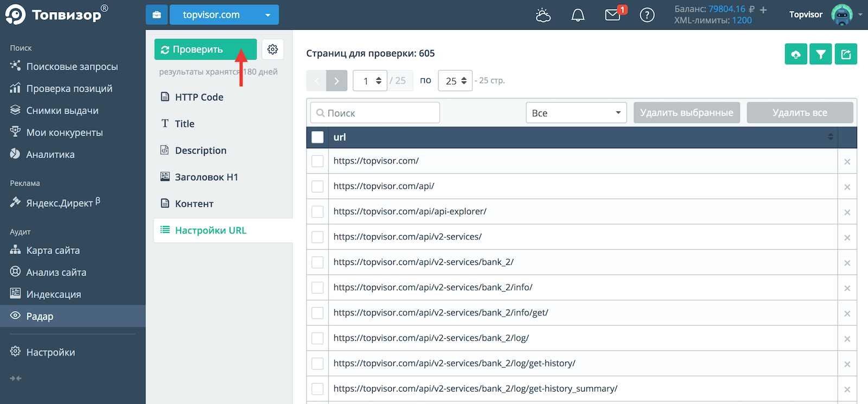
Task: Open the mail messages icon
Action: click(x=612, y=15)
